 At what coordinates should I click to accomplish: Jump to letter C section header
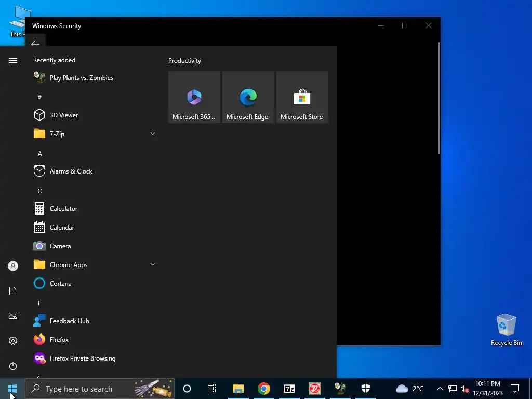coord(39,191)
